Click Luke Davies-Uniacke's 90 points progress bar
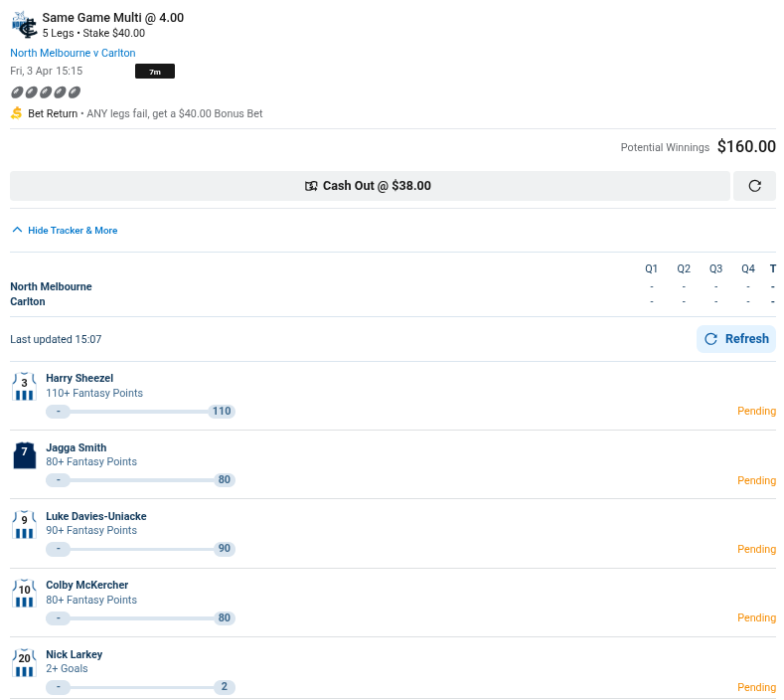The width and height of the screenshot is (784, 700). coord(140,549)
